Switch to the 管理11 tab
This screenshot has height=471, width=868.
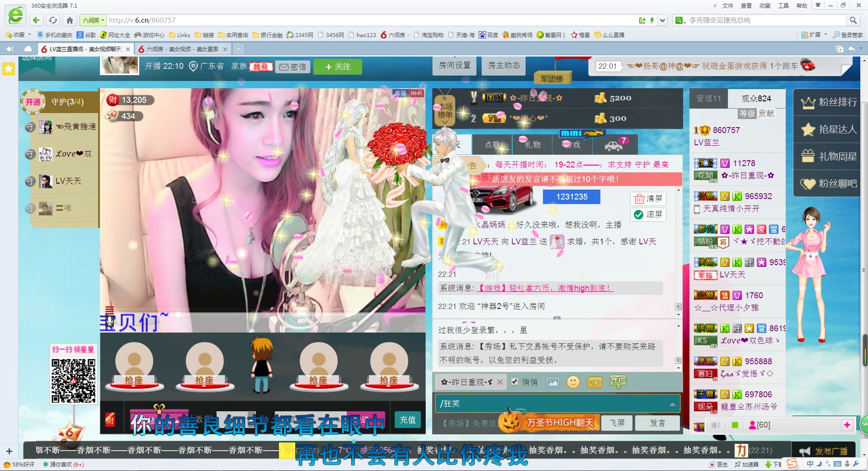click(x=709, y=99)
